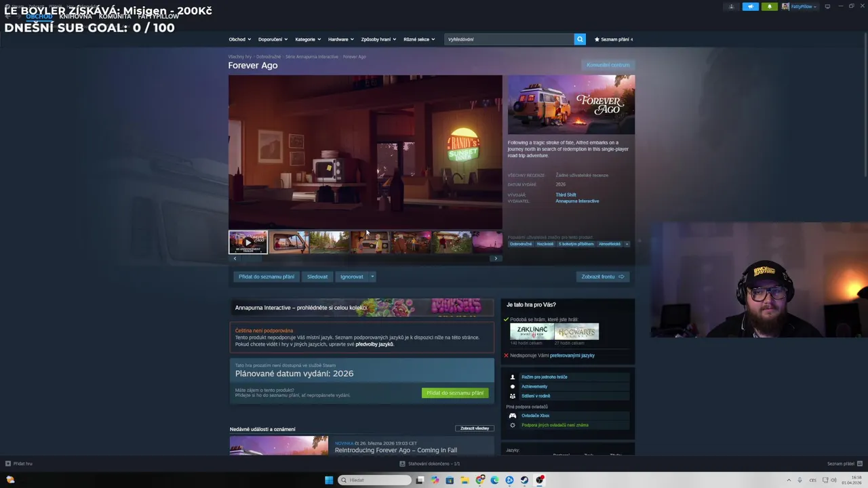Click the Steam store search field
The height and width of the screenshot is (488, 868).
point(509,39)
